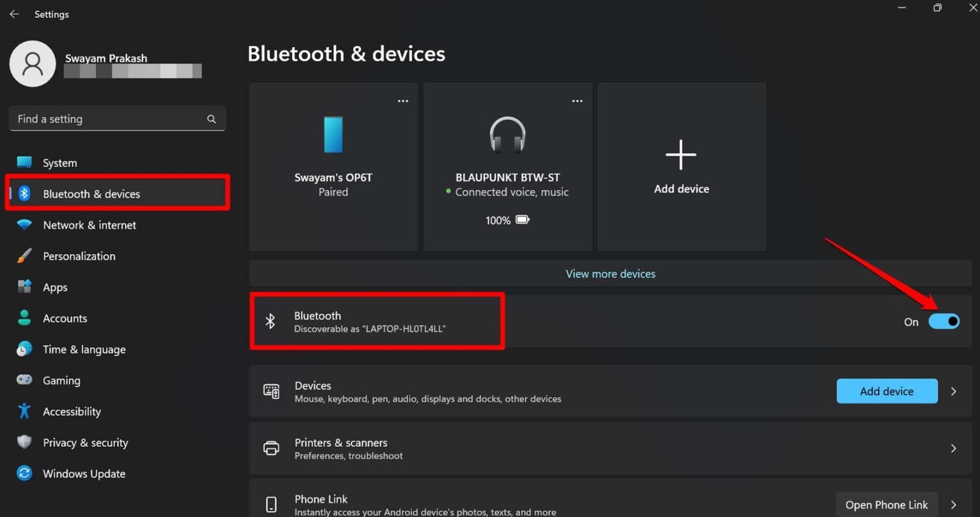
Task: Open Network & internet settings icon
Action: tap(24, 225)
